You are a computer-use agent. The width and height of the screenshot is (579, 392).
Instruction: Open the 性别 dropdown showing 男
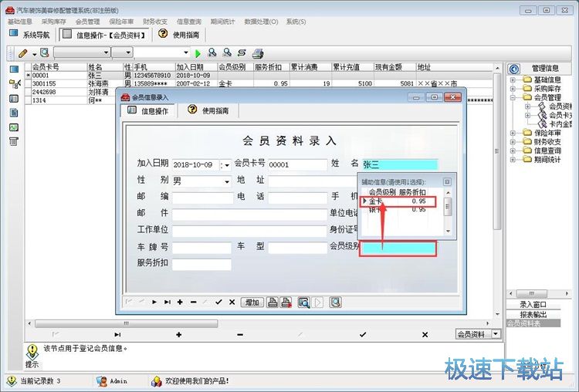(x=227, y=181)
